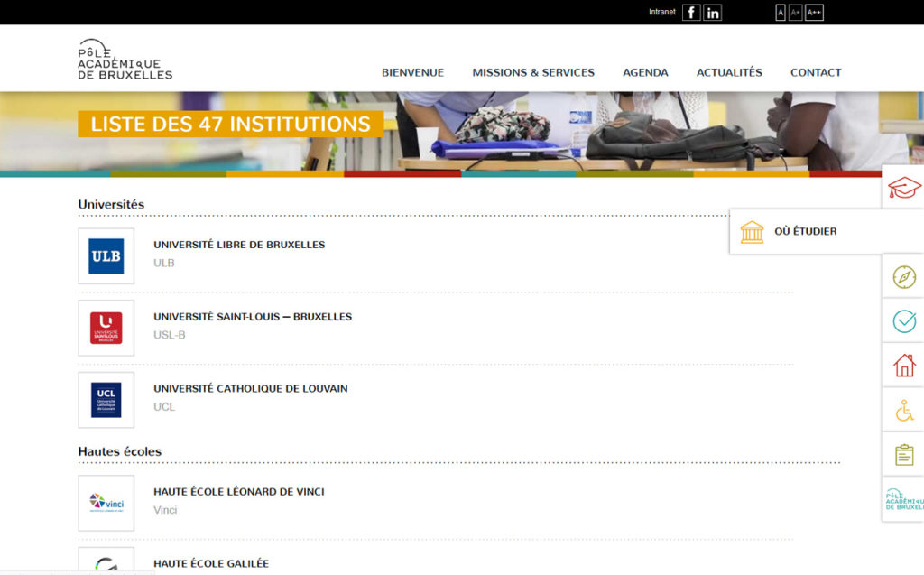Click the ULB abbreviation text
Image resolution: width=924 pixels, height=575 pixels.
[164, 263]
